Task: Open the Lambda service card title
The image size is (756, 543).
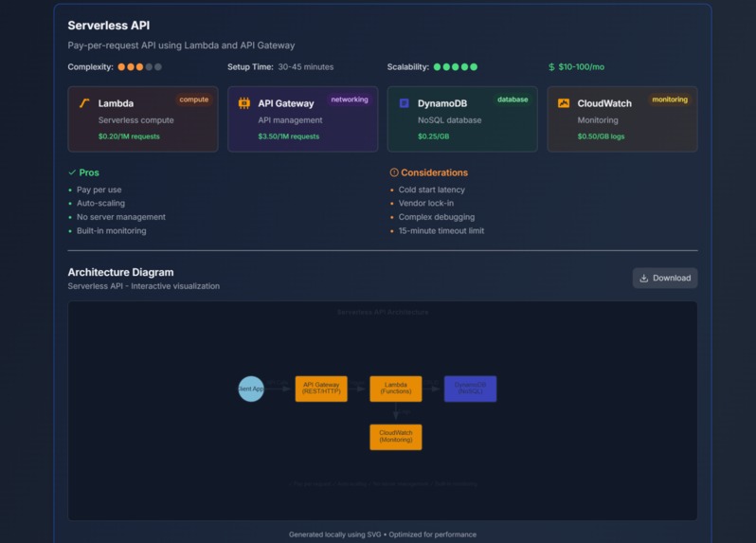Action: 116,103
